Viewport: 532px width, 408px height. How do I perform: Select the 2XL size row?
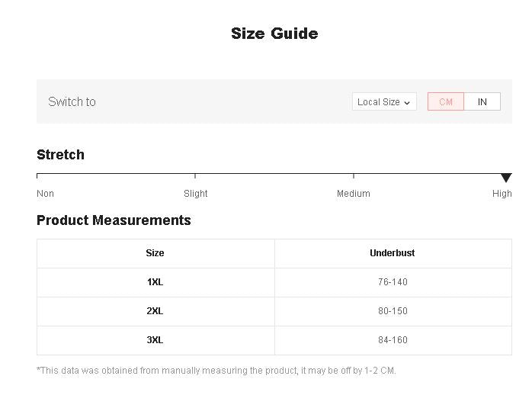point(155,311)
